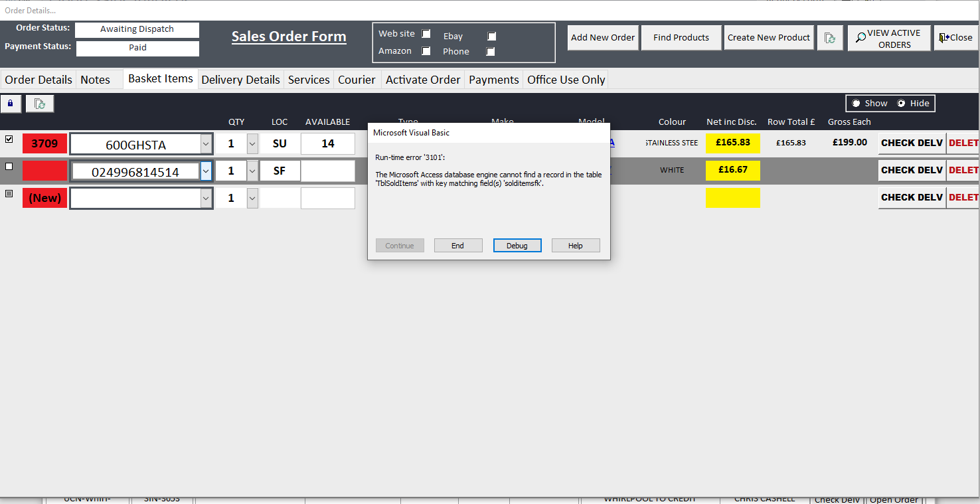The height and width of the screenshot is (504, 980).
Task: Click the delete button on the (New) row
Action: 963,198
